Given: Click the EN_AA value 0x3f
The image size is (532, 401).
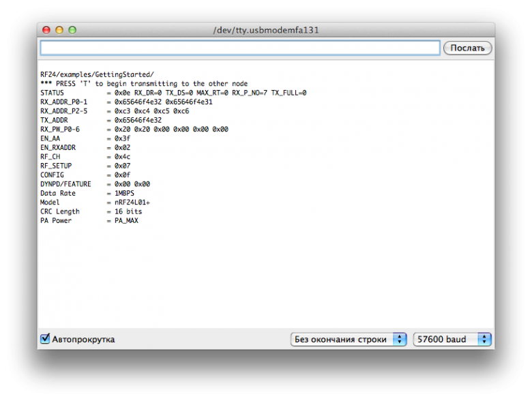Looking at the screenshot, I should 122,138.
